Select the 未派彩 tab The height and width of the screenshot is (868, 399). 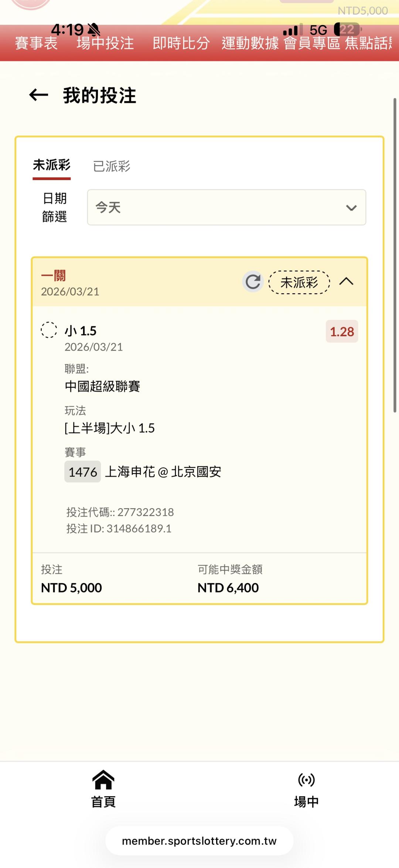[52, 165]
